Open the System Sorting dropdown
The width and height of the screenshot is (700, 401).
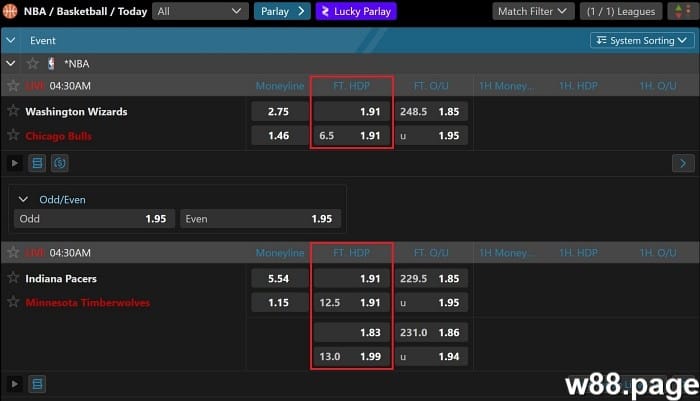click(642, 41)
